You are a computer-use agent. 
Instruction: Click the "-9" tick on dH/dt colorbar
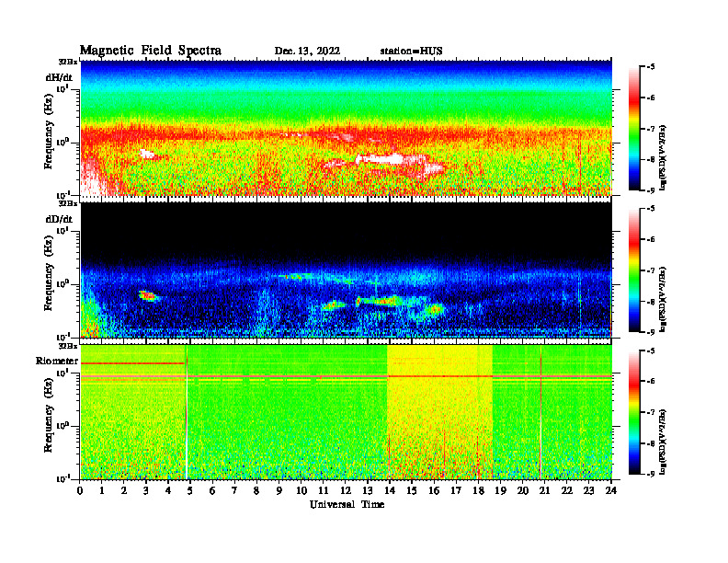pos(651,190)
